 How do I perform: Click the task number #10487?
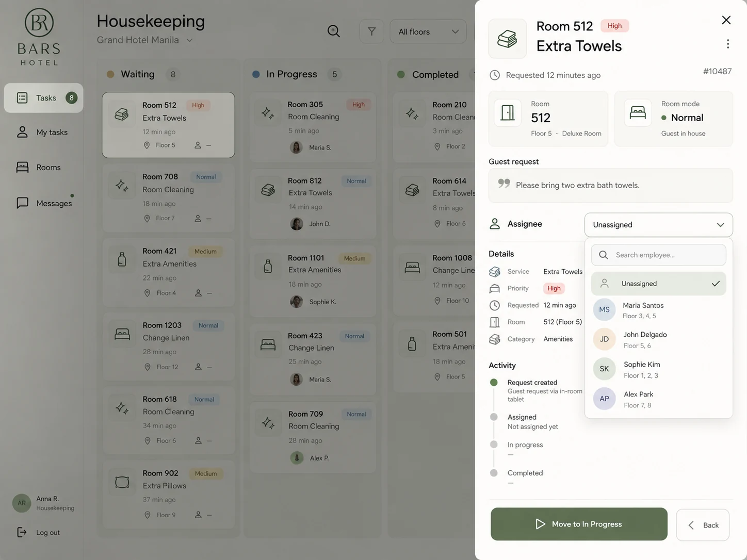[x=717, y=71]
